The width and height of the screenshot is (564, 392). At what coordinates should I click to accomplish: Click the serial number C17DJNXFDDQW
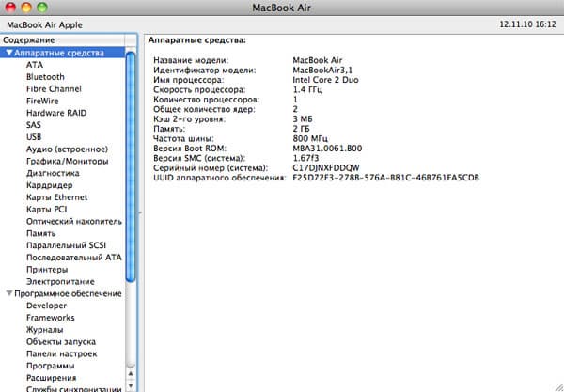(x=326, y=168)
